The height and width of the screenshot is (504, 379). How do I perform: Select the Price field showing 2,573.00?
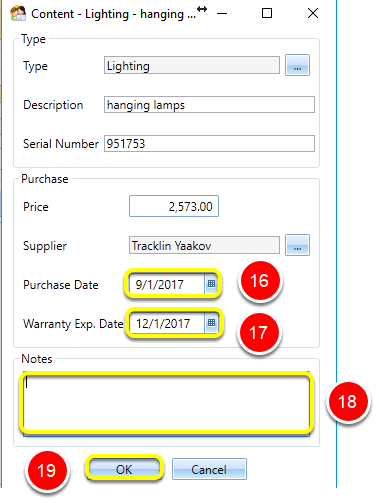174,206
